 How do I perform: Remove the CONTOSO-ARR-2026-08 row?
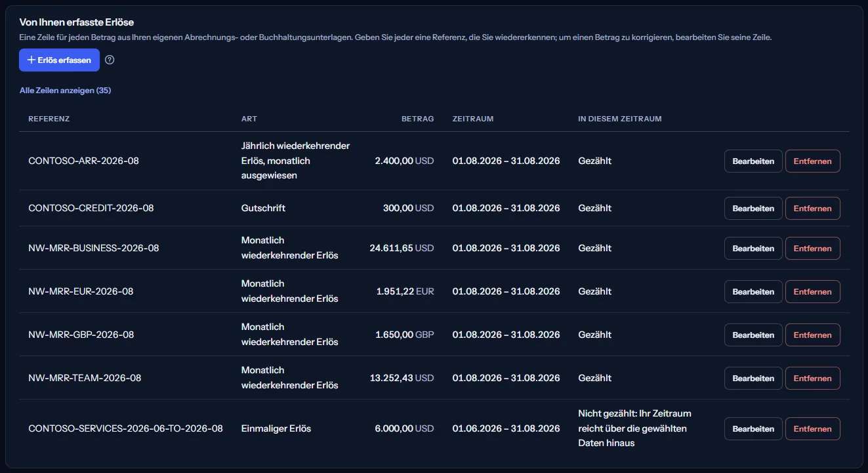click(812, 161)
